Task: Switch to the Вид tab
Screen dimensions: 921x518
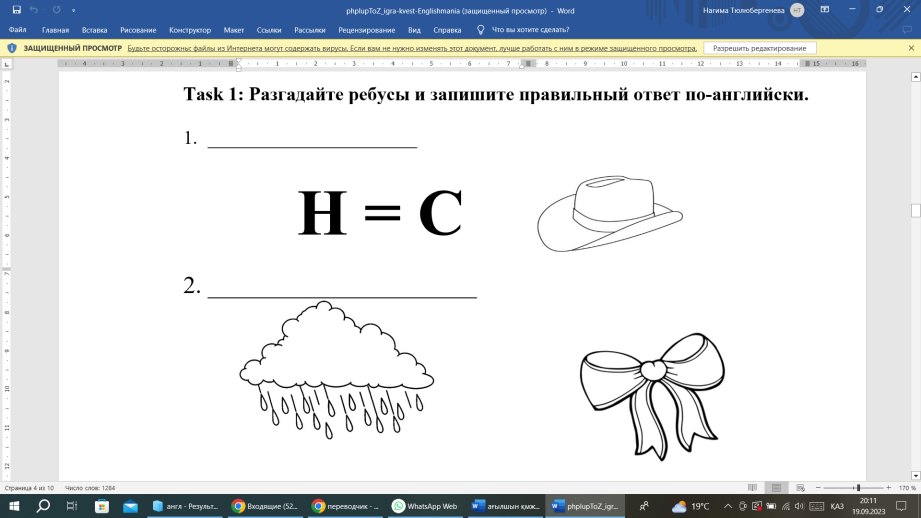Action: 414,30
